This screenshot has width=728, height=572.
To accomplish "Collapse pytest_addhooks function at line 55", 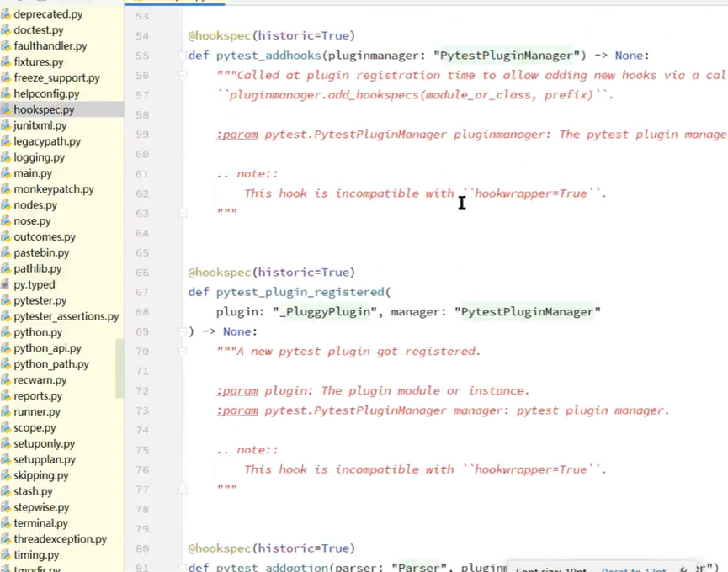I will [183, 56].
